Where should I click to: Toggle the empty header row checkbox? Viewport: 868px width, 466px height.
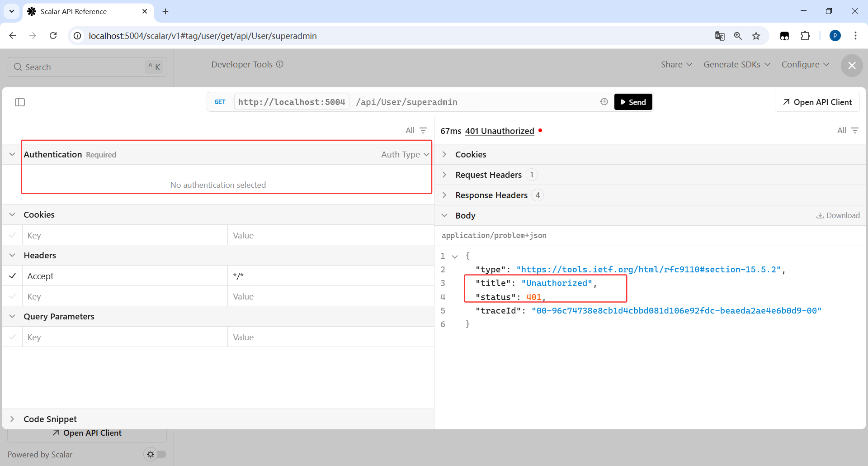(13, 296)
